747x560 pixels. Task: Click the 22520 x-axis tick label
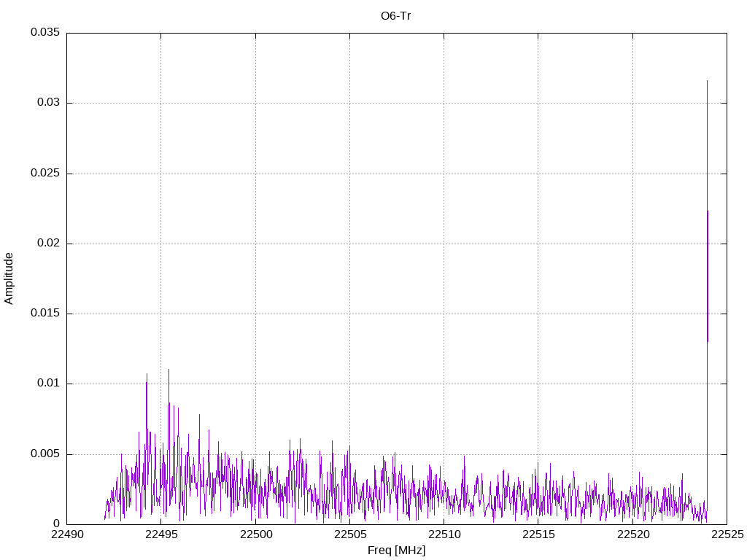pyautogui.click(x=632, y=534)
